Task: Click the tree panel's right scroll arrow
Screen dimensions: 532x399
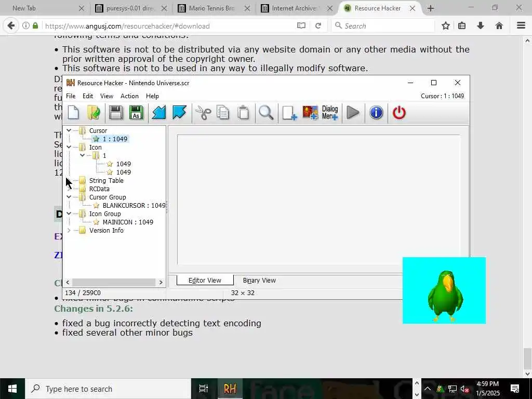Action: click(161, 282)
